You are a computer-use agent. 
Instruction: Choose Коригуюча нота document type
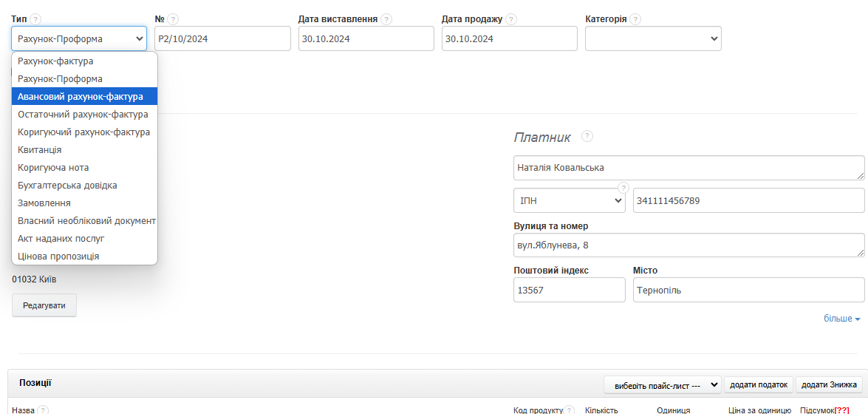[53, 168]
